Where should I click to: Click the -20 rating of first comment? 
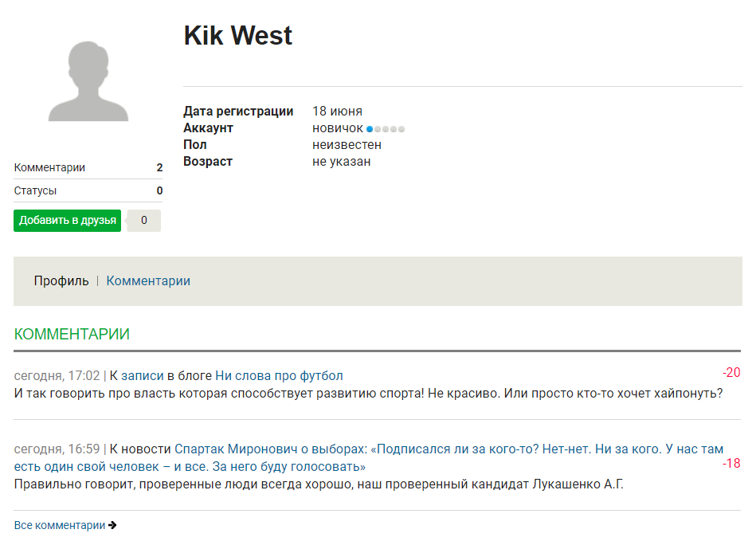[731, 372]
